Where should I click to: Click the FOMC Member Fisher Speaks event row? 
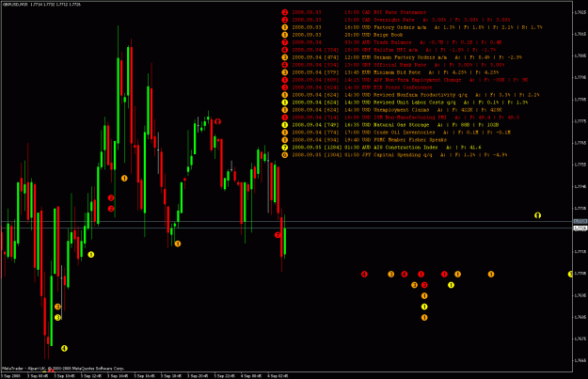point(370,140)
